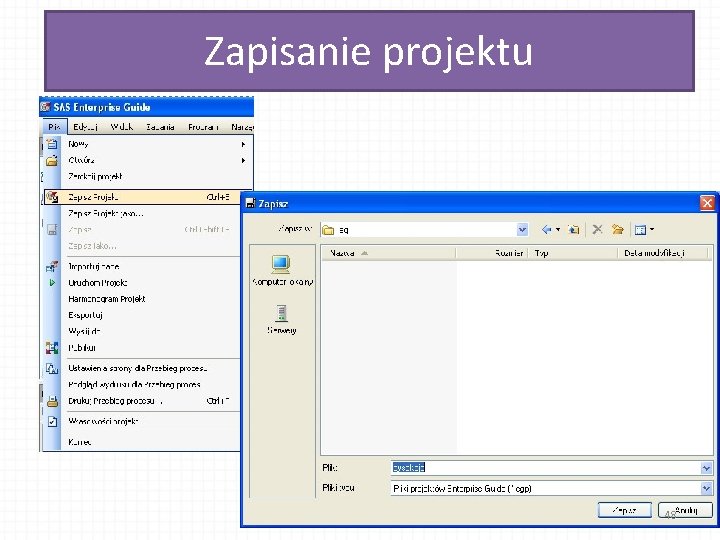
Task: Open the Widok menu
Action: (x=122, y=127)
